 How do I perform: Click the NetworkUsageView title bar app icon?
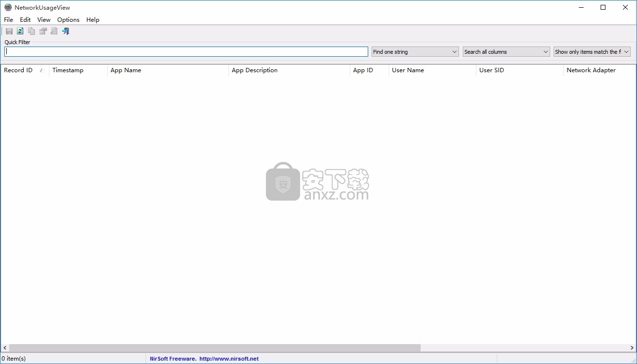(x=8, y=7)
